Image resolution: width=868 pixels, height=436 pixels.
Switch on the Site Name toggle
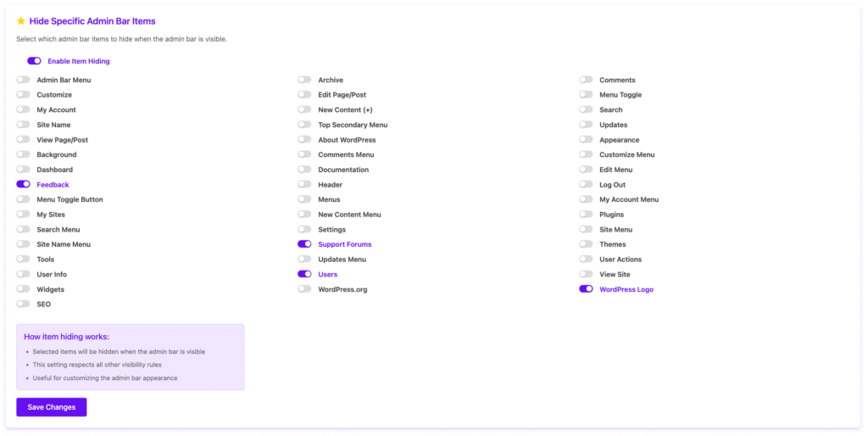tap(23, 125)
